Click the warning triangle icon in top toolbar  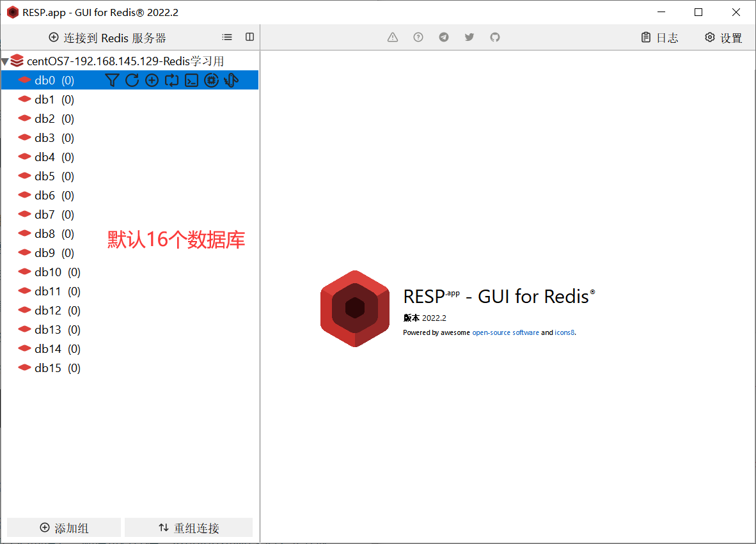coord(393,37)
